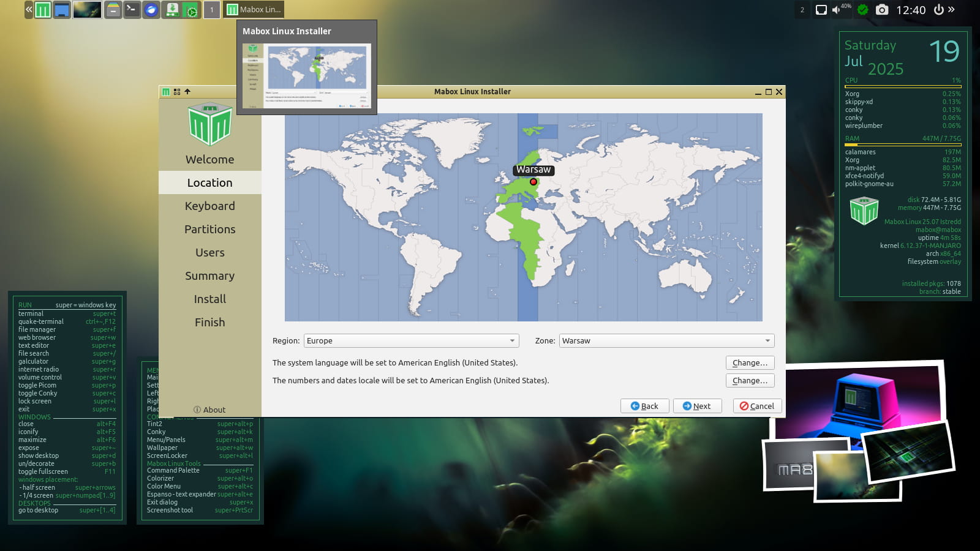Select the Keyboard step in sidebar
Viewport: 980px width, 551px height.
tap(210, 206)
